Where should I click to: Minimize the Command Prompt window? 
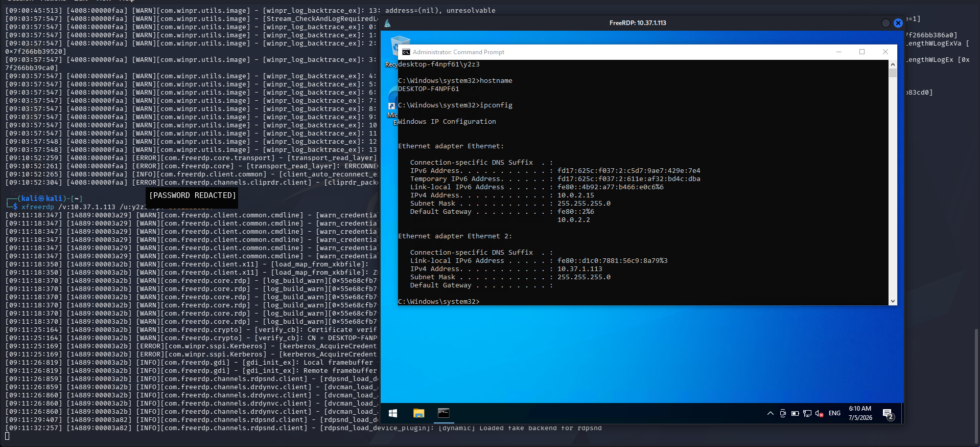point(838,52)
